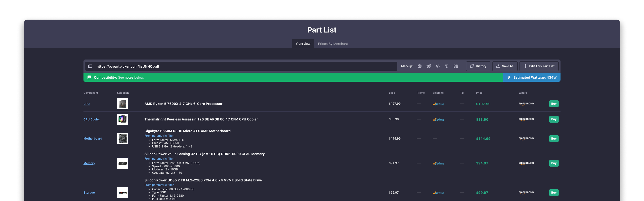Click the Save As button
Viewport: 644px width, 201px height.
pos(505,66)
